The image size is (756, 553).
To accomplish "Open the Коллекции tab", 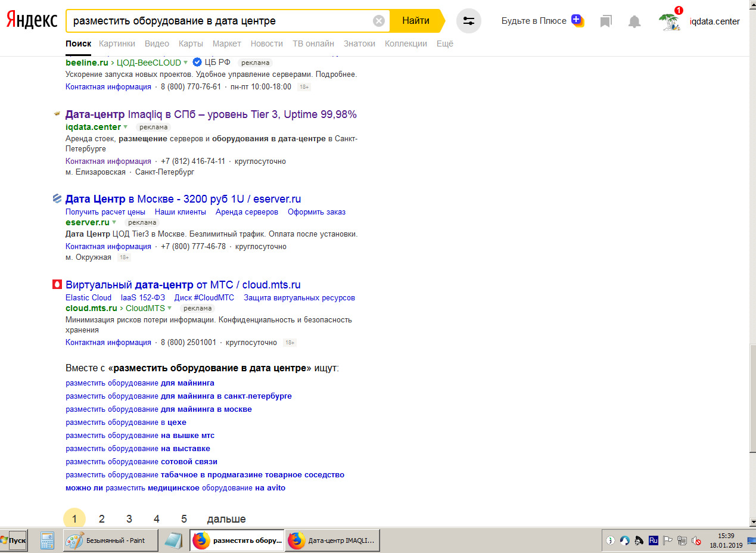I will tap(406, 44).
